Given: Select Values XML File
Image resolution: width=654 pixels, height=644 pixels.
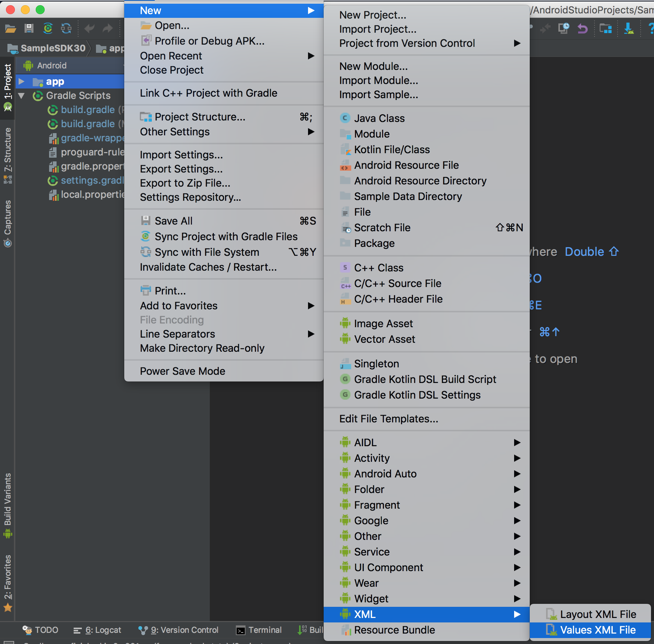Looking at the screenshot, I should [x=590, y=630].
